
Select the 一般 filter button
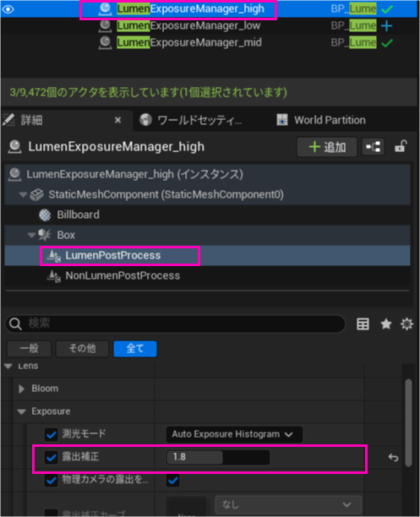[x=30, y=349]
